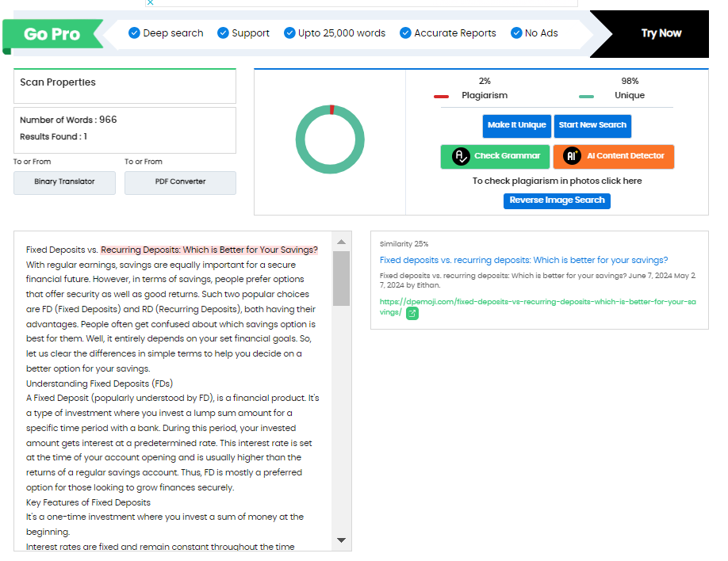Image resolution: width=728 pixels, height=561 pixels.
Task: Click the Go Pro banner label
Action: coord(52,34)
